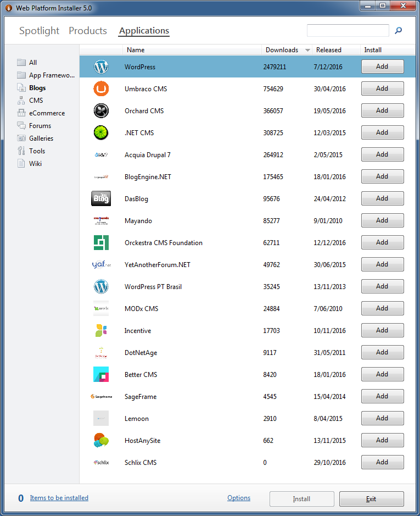Click the DasBlog logo icon
This screenshot has width=420, height=516.
coord(101,198)
